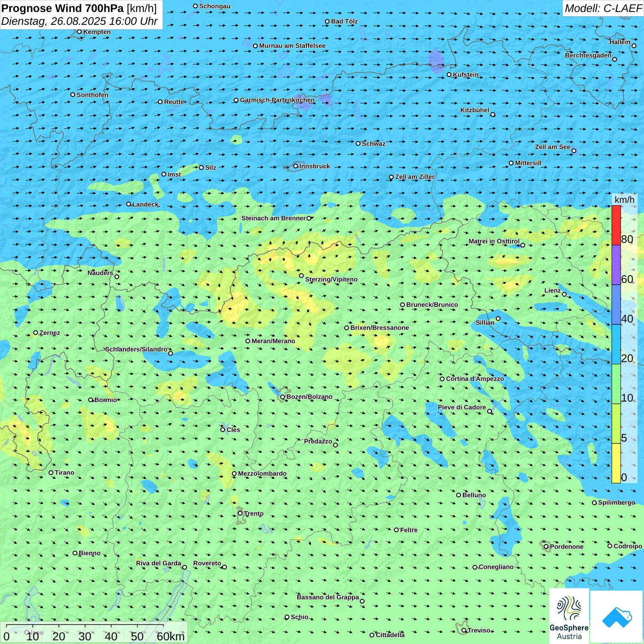The image size is (644, 644).
Task: Click the 'Sterzing/Vipiteno' label
Action: (331, 279)
